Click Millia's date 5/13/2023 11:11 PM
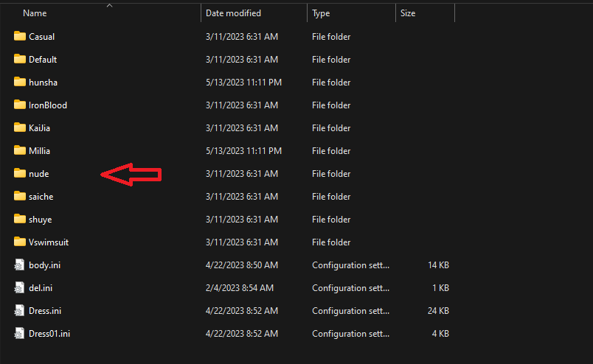Viewport: 593px width, 364px height. pos(243,151)
